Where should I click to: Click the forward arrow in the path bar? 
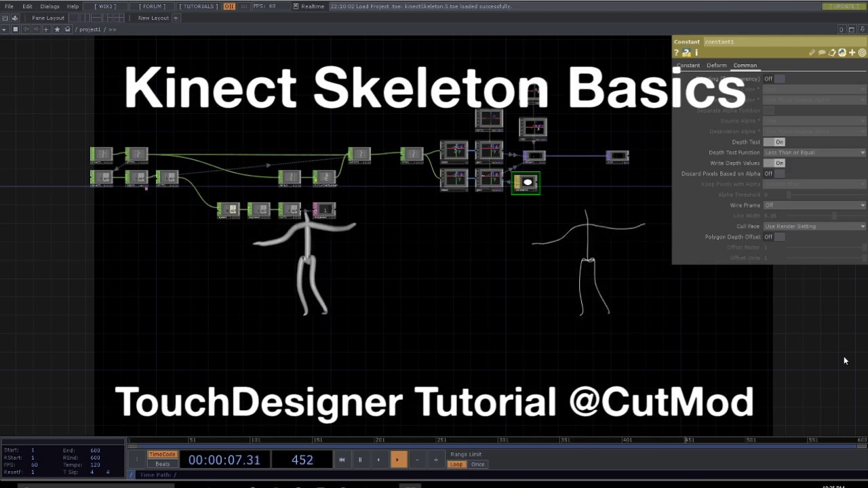click(36, 29)
